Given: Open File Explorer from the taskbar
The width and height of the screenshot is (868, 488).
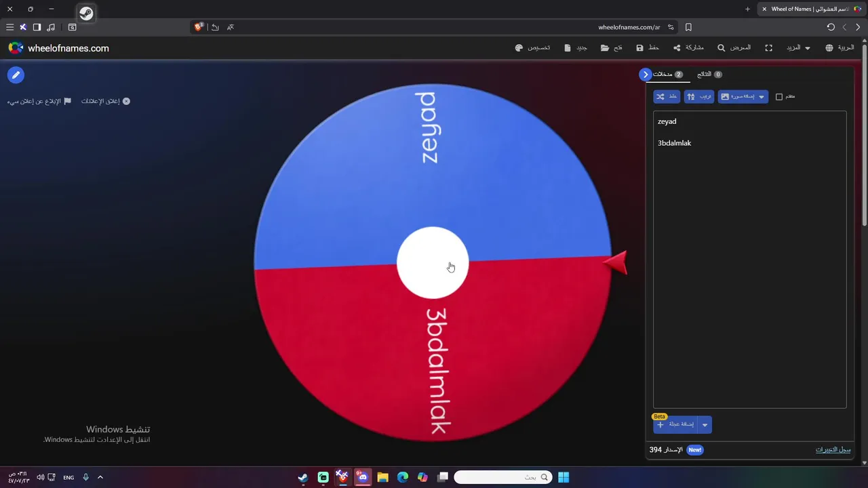Looking at the screenshot, I should tap(382, 477).
